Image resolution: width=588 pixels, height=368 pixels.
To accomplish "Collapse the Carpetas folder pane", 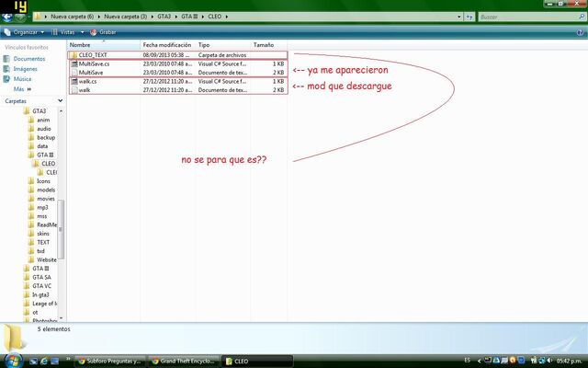I will tap(61, 101).
